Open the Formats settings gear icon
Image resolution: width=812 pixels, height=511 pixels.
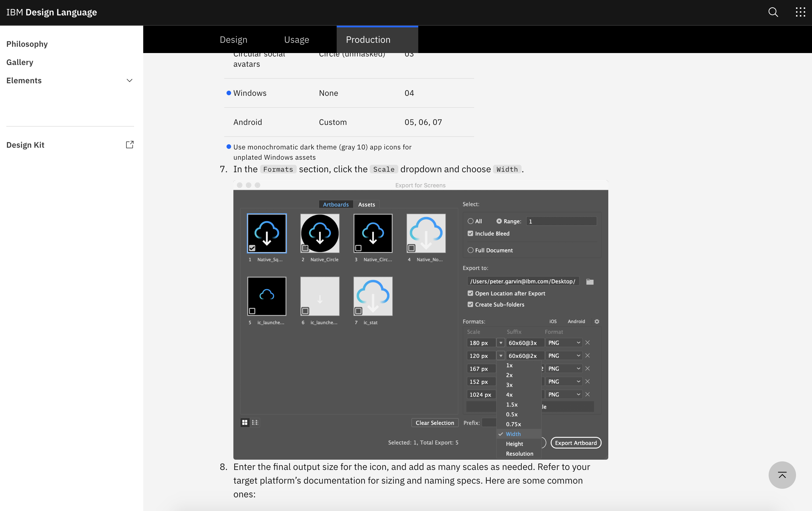[597, 322]
